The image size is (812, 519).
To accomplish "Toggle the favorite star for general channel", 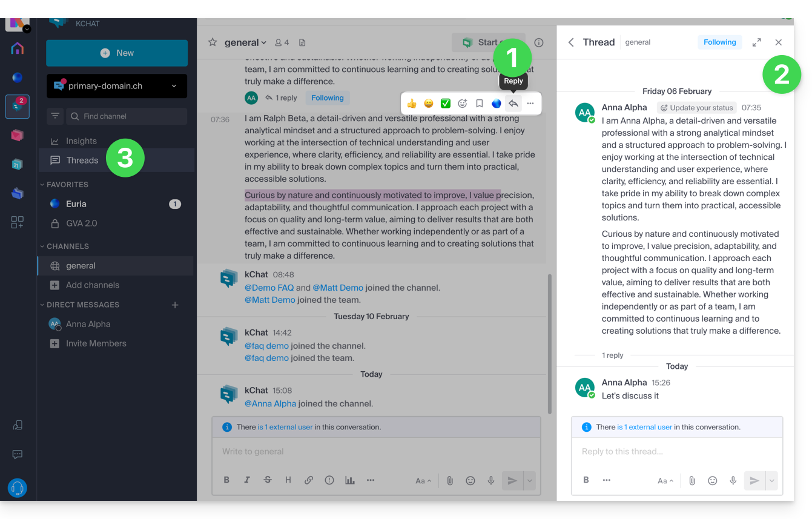I will click(213, 42).
